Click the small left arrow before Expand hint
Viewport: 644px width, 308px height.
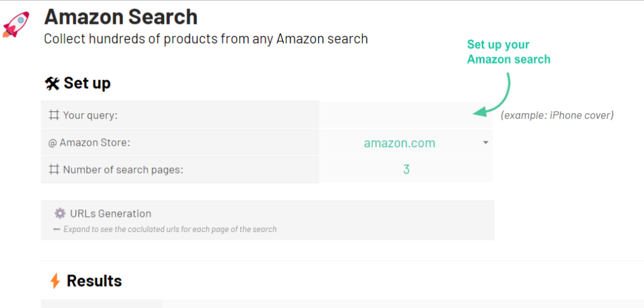click(57, 229)
